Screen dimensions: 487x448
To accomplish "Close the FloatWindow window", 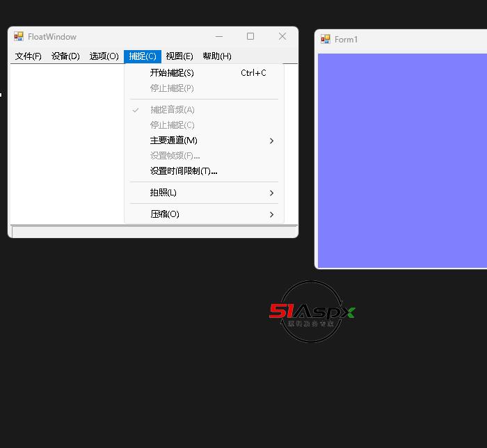I will click(282, 36).
